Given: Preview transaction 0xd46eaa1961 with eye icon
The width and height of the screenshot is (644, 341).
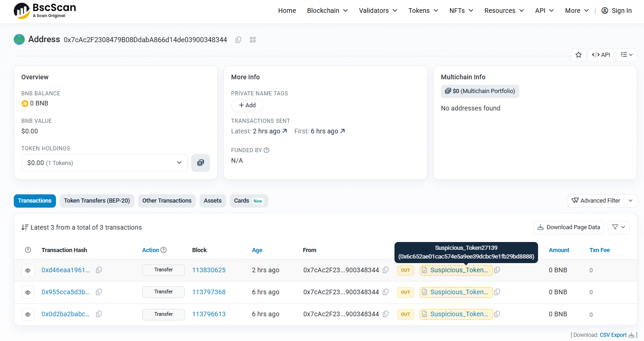Looking at the screenshot, I should [x=28, y=270].
